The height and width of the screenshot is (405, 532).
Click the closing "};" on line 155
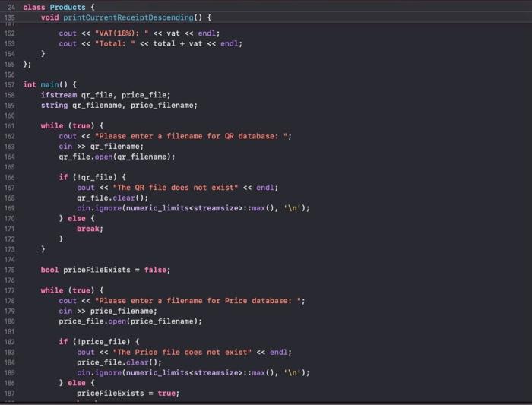(27, 64)
